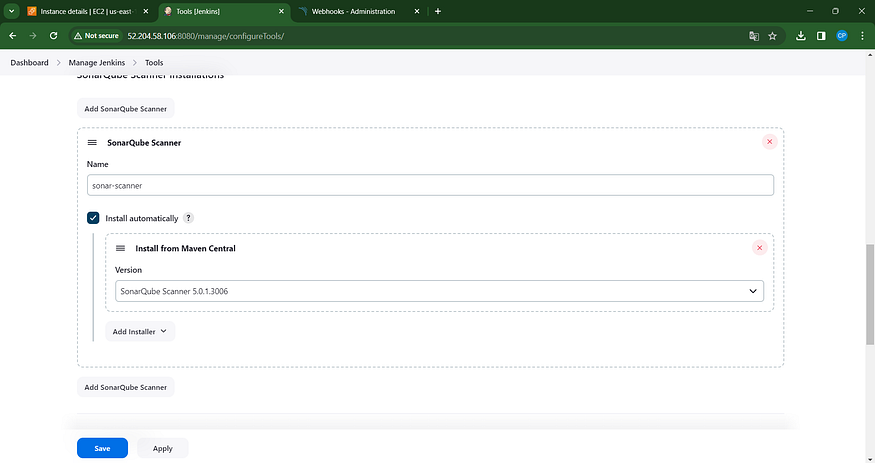Open the tab search dropdown arrow
This screenshot has height=463, width=875.
click(x=11, y=11)
